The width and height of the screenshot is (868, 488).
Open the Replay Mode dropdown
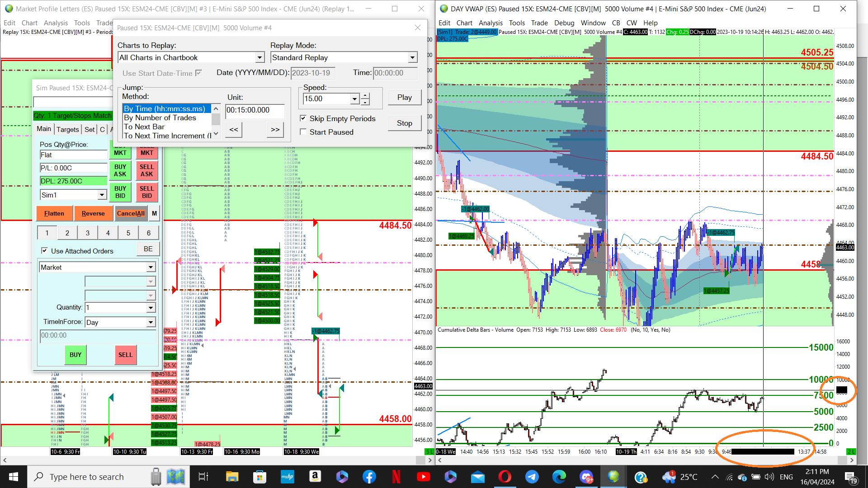(412, 57)
